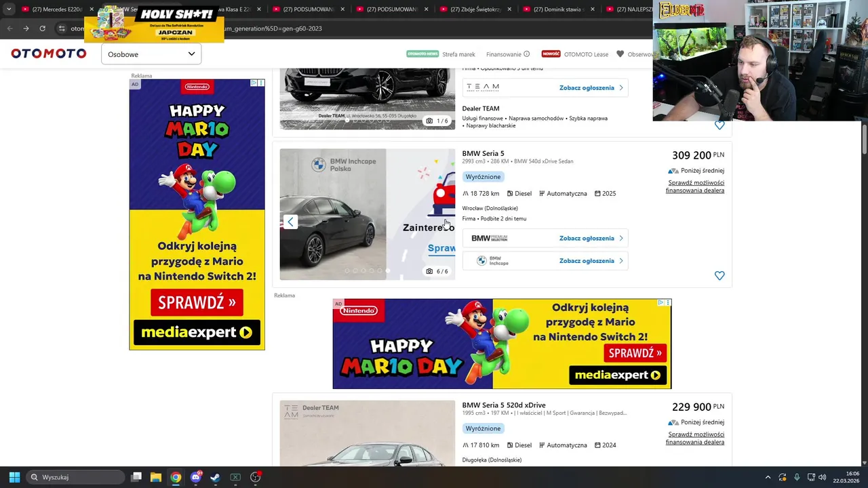Click the 6 / 6 photo counter
Image resolution: width=868 pixels, height=488 pixels.
coord(437,271)
